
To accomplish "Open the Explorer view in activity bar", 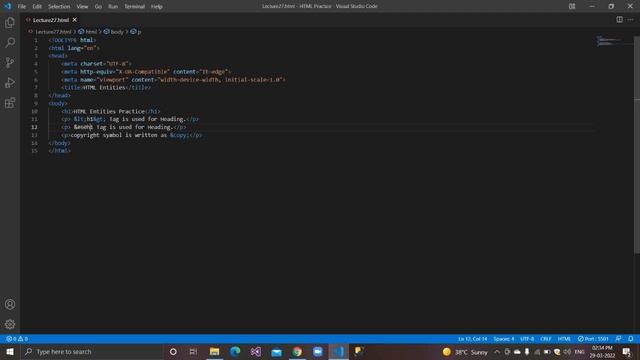I will (10, 22).
